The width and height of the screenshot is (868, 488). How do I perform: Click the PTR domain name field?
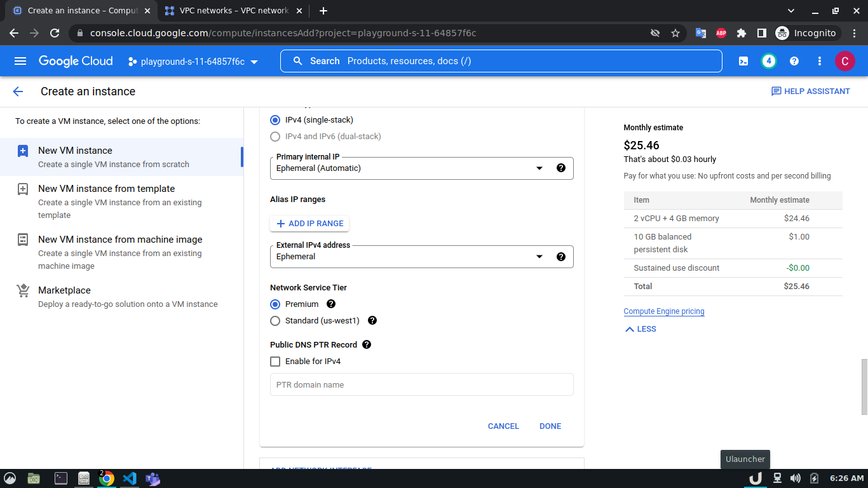(422, 384)
